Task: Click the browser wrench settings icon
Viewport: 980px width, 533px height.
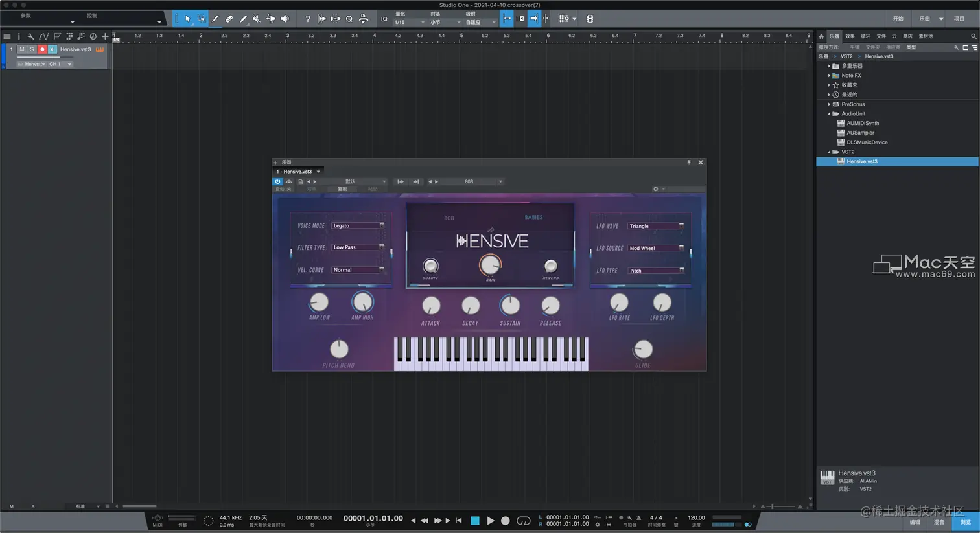Action: (x=956, y=47)
